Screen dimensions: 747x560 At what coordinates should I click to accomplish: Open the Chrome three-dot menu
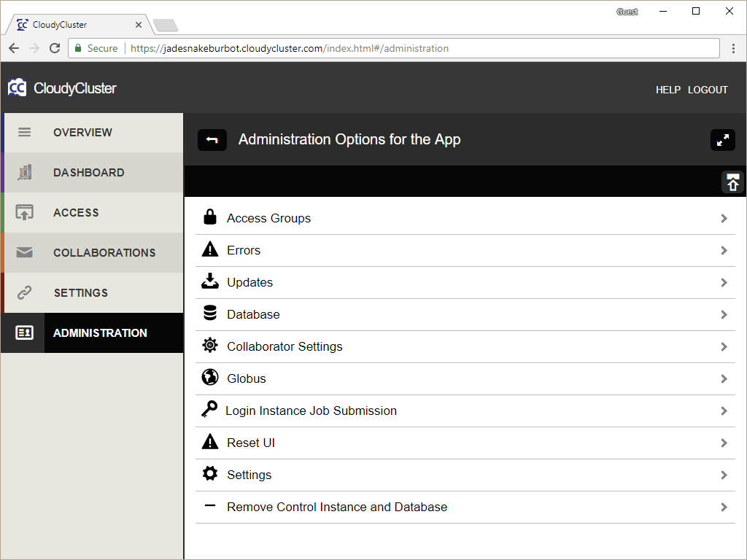pos(733,48)
